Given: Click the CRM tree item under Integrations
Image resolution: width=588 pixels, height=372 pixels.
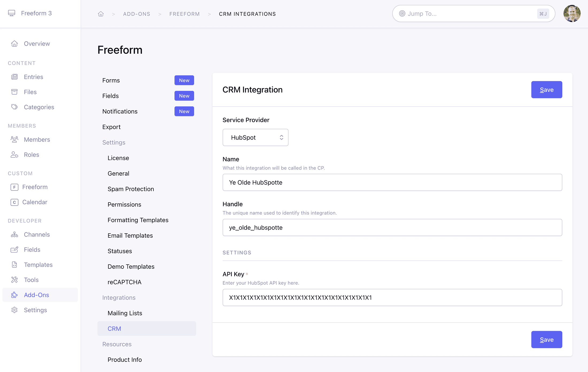Looking at the screenshot, I should coord(114,328).
